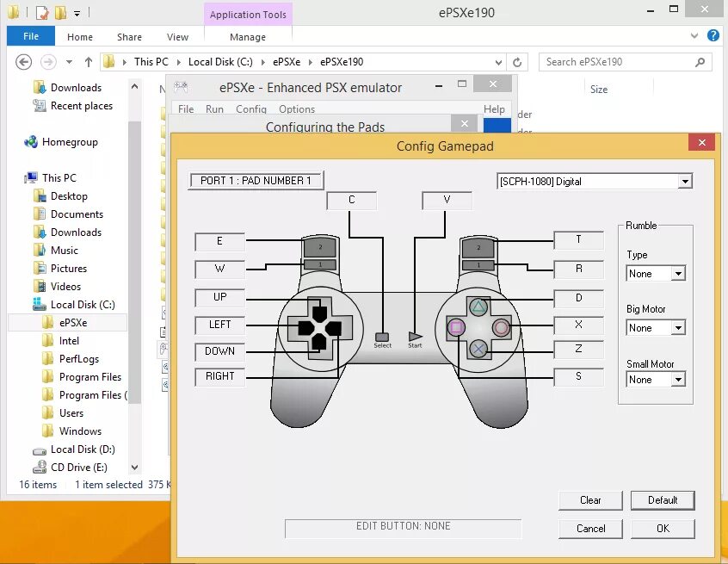Edit the LEFT direction mapping field

click(219, 325)
